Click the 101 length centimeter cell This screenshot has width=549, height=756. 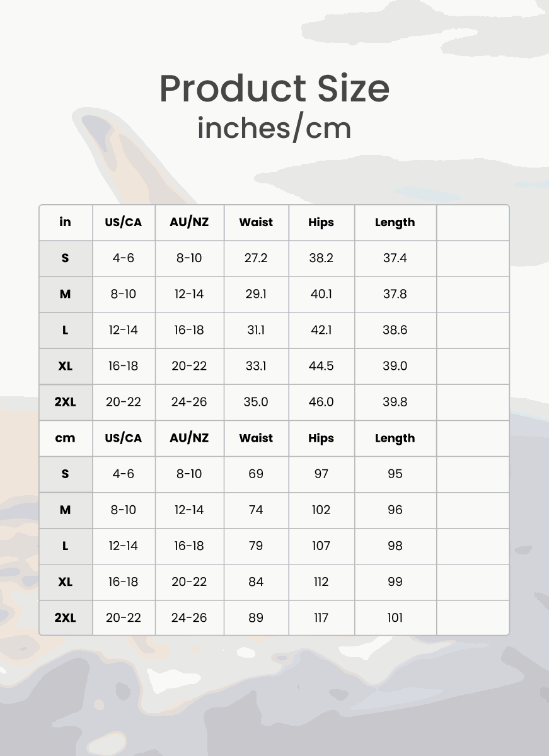(395, 617)
